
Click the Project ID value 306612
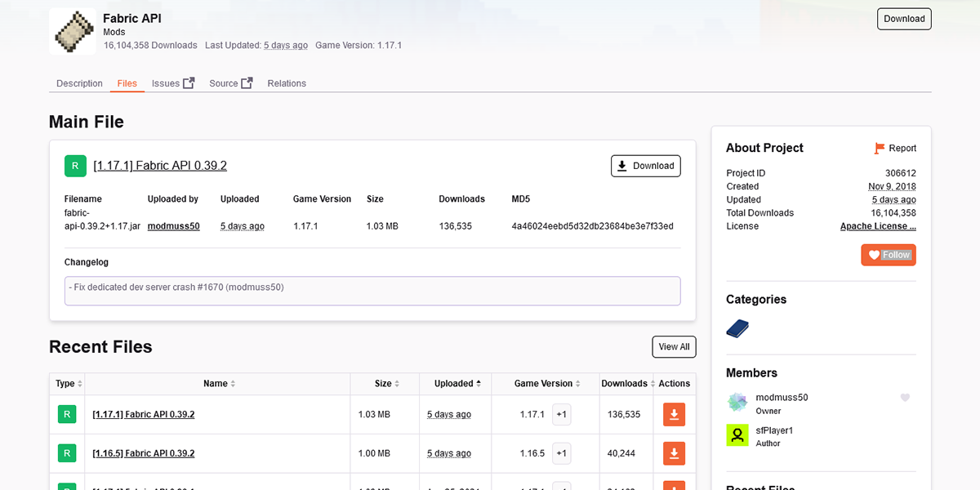[901, 173]
